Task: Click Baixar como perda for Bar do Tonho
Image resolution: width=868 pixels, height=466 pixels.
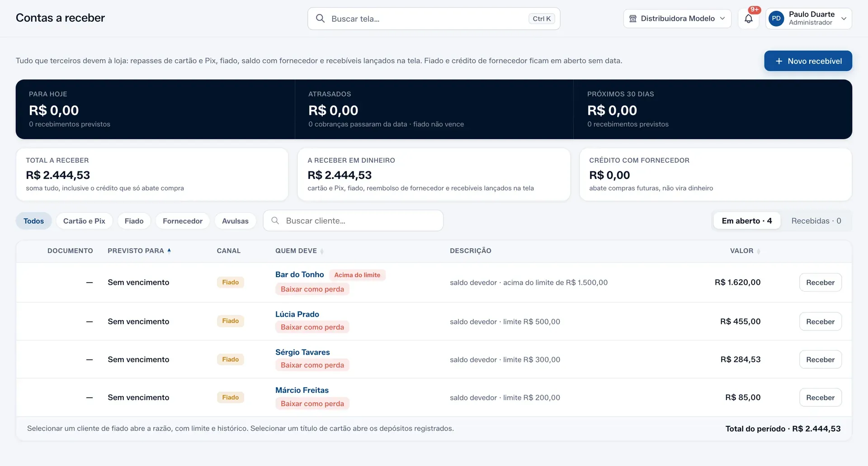Action: (x=312, y=289)
